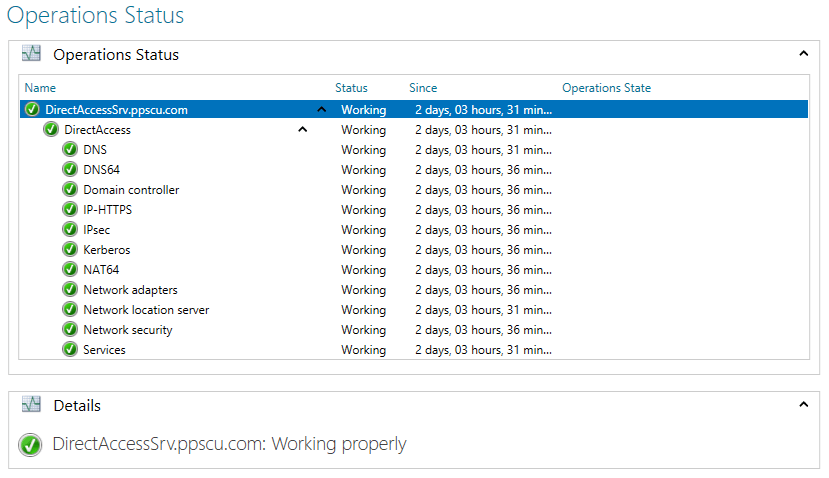Sort by the Since column header
The height and width of the screenshot is (478, 829).
(423, 88)
